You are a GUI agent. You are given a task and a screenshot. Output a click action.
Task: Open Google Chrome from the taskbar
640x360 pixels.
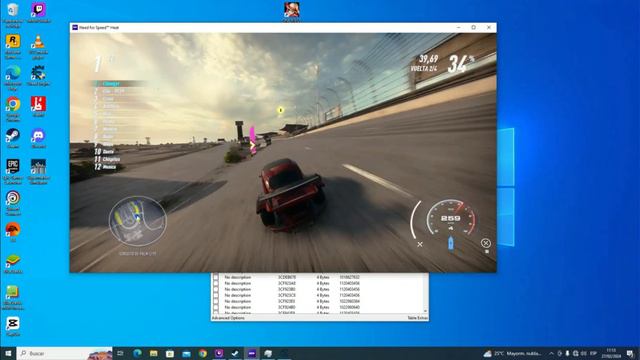(x=202, y=353)
